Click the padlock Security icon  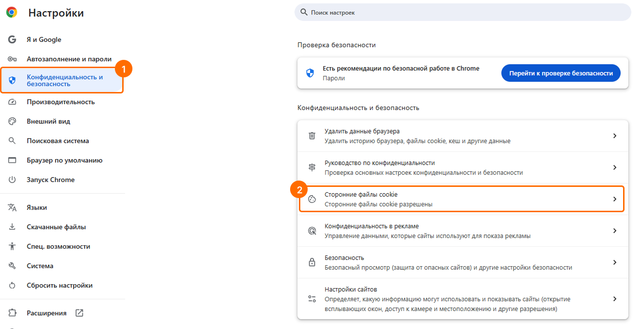point(312,262)
